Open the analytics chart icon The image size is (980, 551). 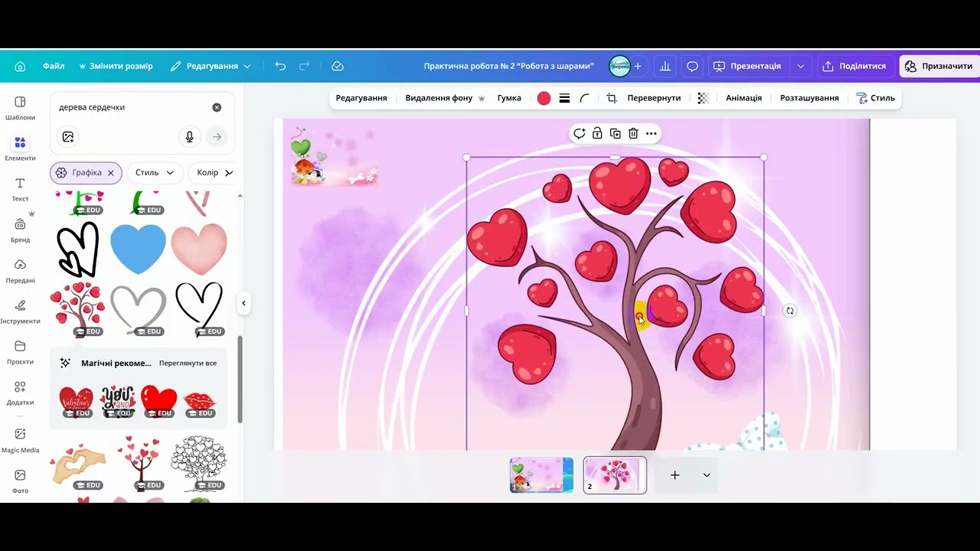point(665,67)
